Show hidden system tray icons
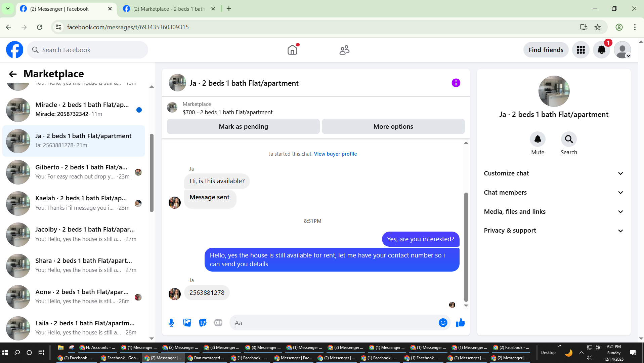 click(x=581, y=353)
